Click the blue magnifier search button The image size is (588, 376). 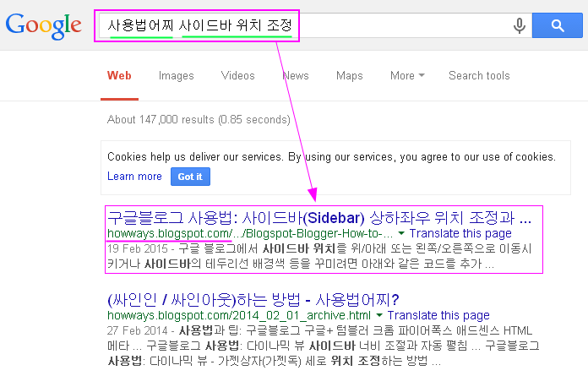point(558,25)
